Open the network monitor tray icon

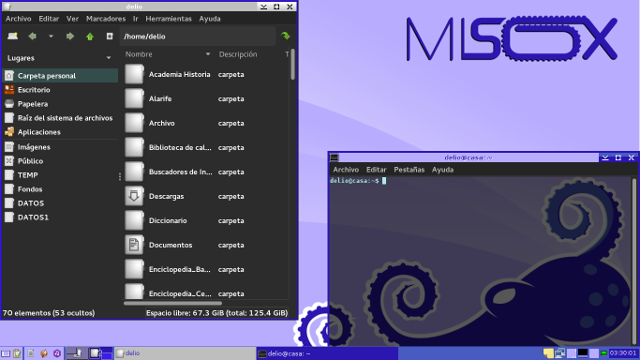point(560,353)
